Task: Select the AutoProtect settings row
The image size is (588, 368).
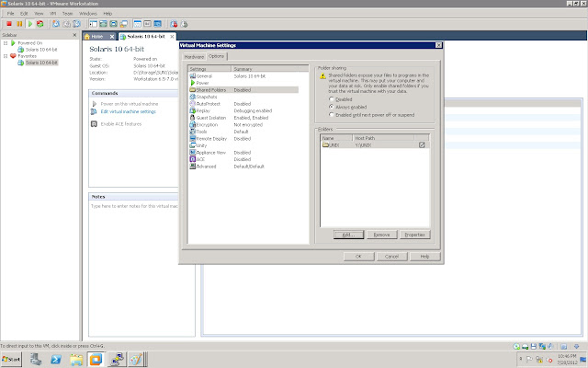Action: click(243, 104)
